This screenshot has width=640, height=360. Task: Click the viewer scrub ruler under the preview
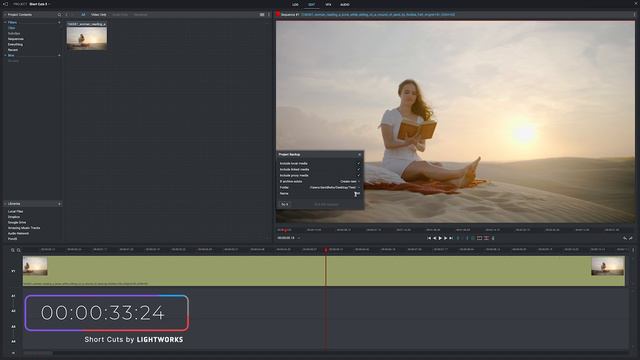pyautogui.click(x=455, y=230)
